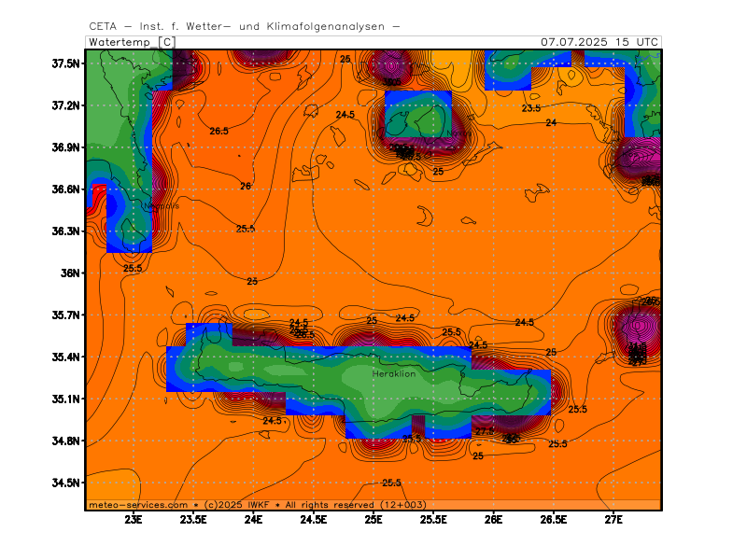This screenshot has height=560, width=747.
Task: Click the '23.5' isotherm contour label
Action: (530, 108)
